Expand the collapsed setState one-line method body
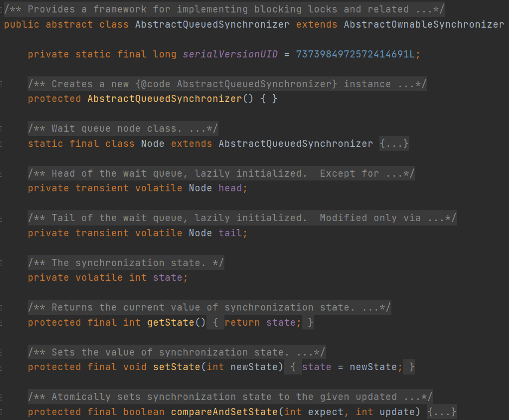509x420 pixels. click(293, 367)
